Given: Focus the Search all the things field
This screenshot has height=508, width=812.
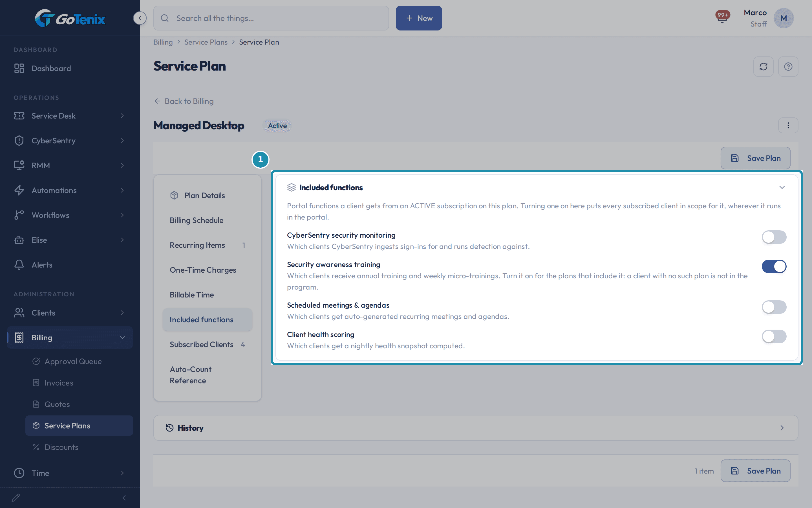Looking at the screenshot, I should coord(271,18).
